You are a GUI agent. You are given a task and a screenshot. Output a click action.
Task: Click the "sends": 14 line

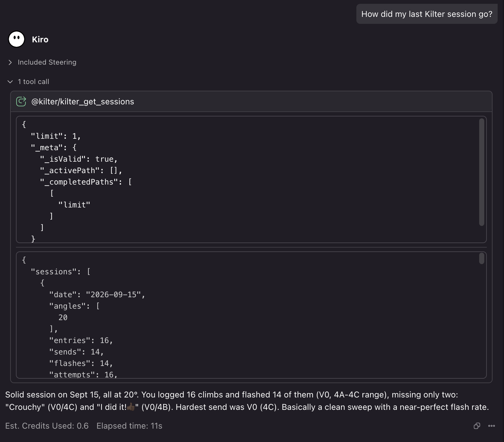tap(76, 352)
